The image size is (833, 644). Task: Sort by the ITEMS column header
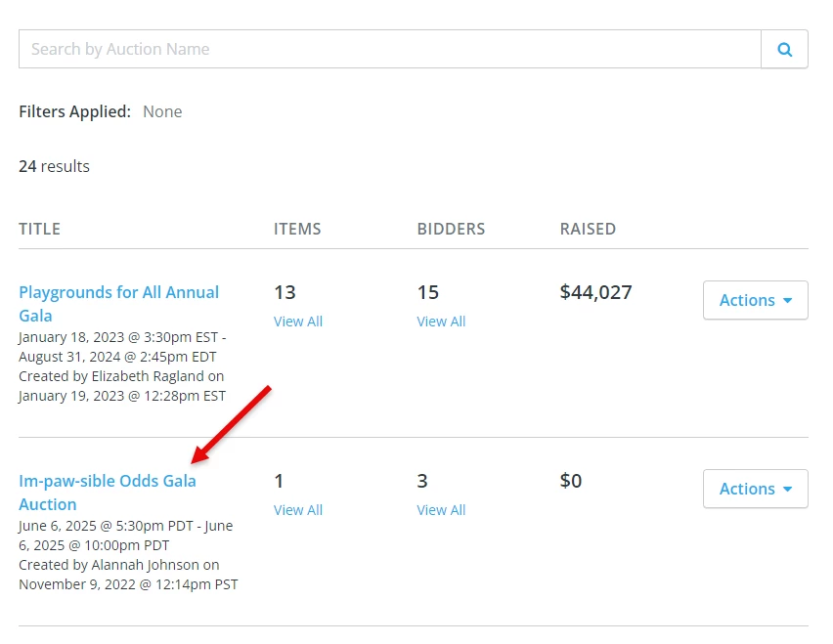point(297,229)
